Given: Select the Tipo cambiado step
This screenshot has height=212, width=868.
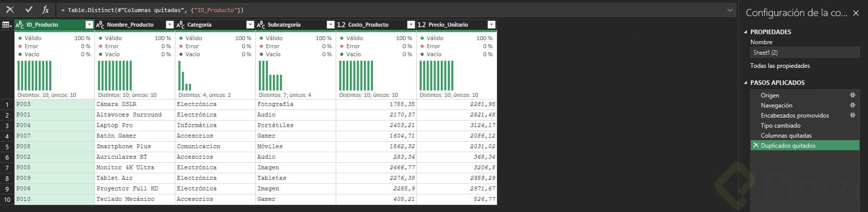Looking at the screenshot, I should [781, 126].
